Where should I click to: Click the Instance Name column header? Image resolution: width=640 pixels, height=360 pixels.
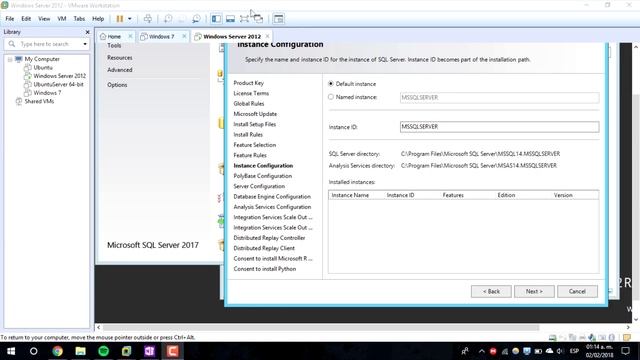[x=350, y=196]
